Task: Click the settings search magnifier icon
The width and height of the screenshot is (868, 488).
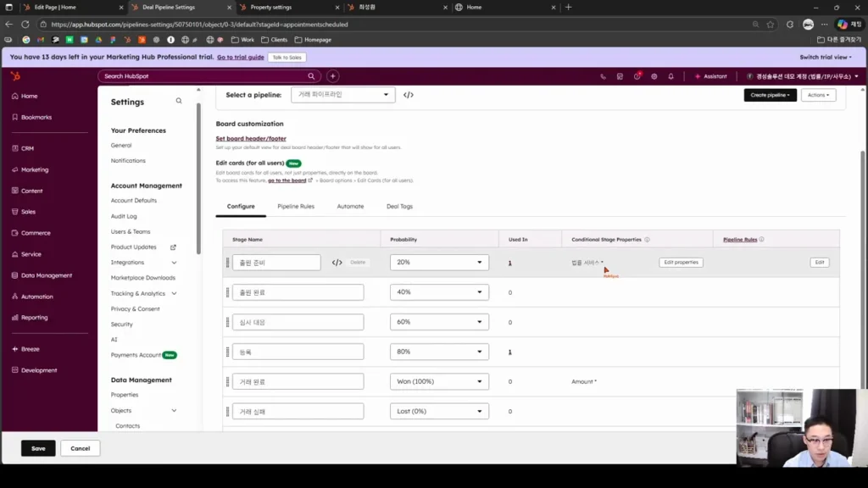Action: [x=179, y=101]
